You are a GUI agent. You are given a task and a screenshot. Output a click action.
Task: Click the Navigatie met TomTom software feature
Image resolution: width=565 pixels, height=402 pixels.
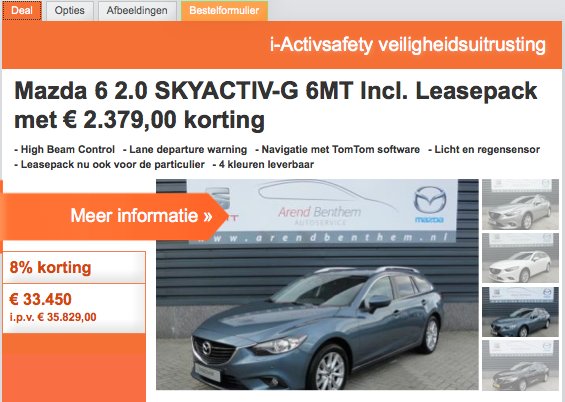coord(338,149)
